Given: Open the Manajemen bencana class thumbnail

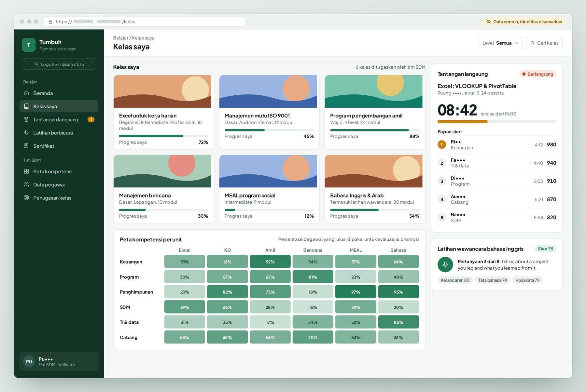Looking at the screenshot, I should pyautogui.click(x=162, y=171).
